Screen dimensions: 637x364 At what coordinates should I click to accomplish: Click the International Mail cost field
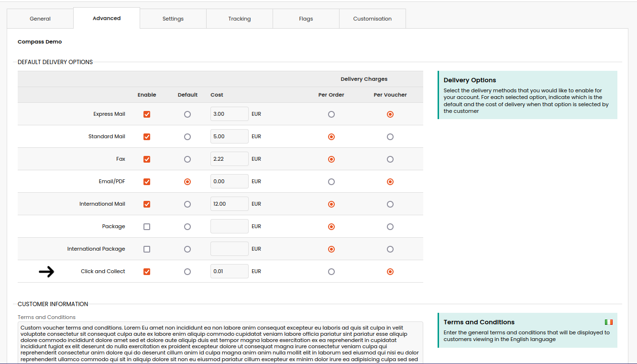[230, 204]
